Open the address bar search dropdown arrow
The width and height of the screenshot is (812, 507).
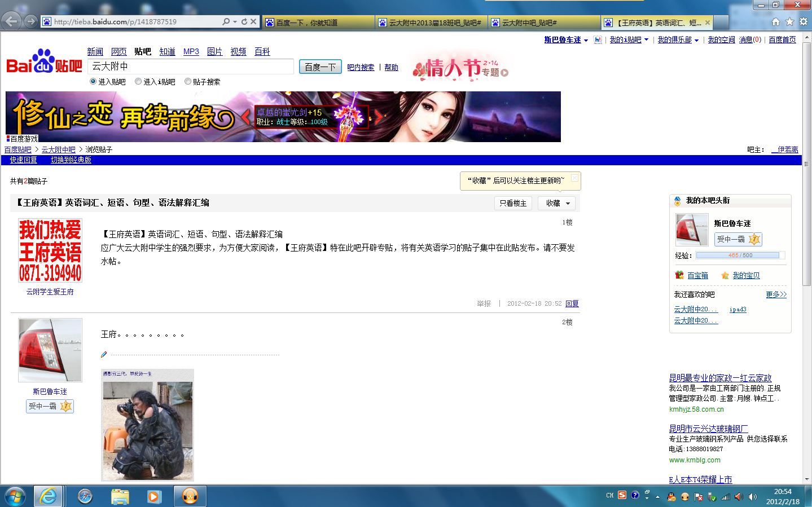235,21
